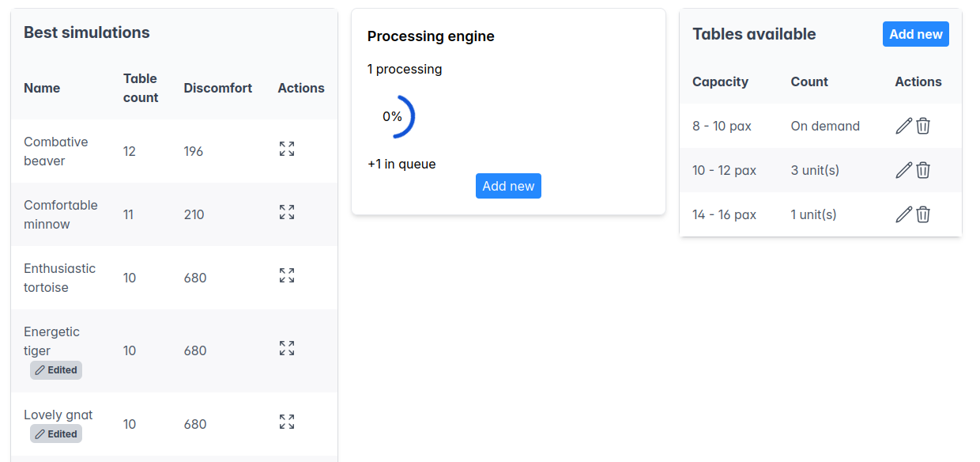Edit the 8 - 10 pax table
Screen dimensions: 980x462
[903, 126]
